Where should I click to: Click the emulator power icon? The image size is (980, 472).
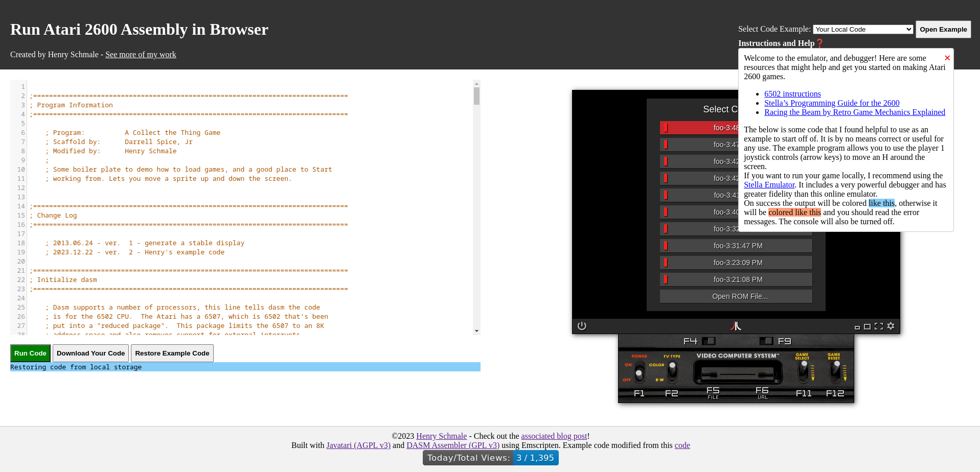[582, 326]
